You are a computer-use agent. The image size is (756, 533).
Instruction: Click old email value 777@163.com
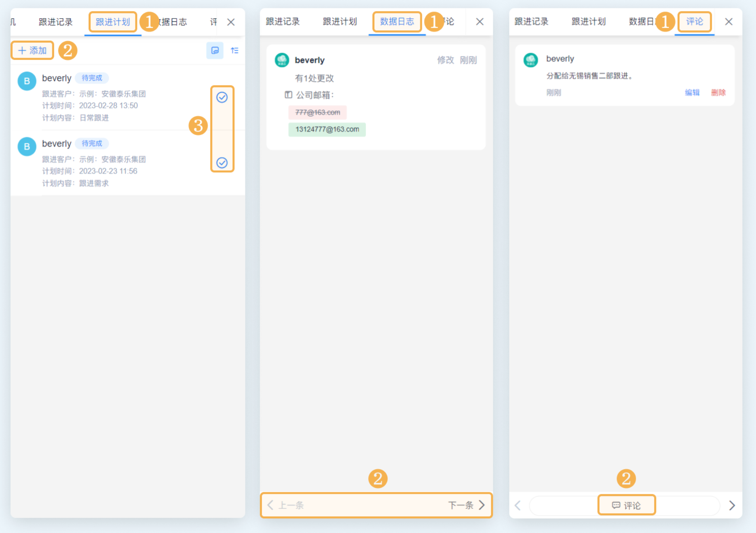click(x=317, y=112)
